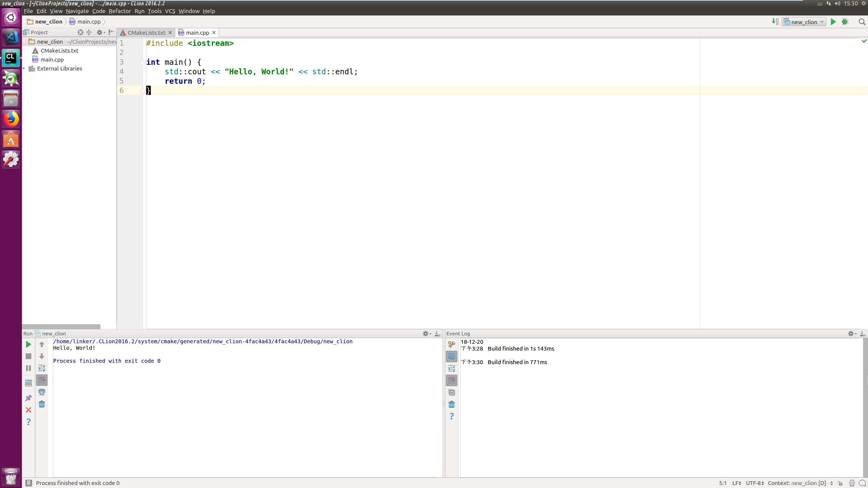868x488 pixels.
Task: Open Firefox from the Ubuntu dock
Action: (11, 119)
